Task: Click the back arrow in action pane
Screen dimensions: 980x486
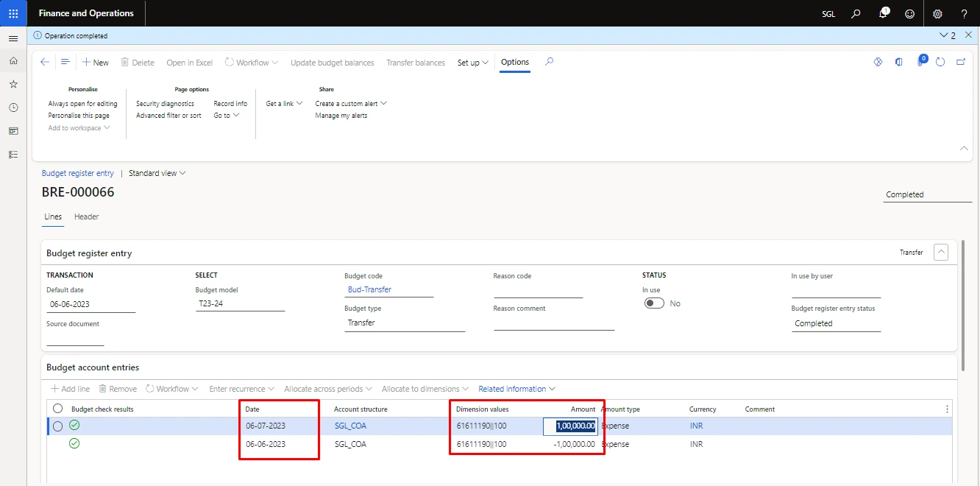Action: 45,63
